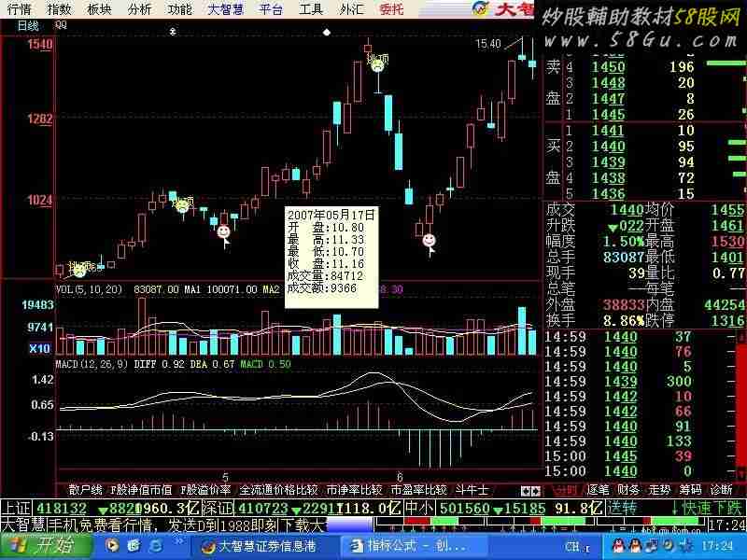Switch to 指标公式 taskbar window
The width and height of the screenshot is (747, 560).
pos(415,547)
